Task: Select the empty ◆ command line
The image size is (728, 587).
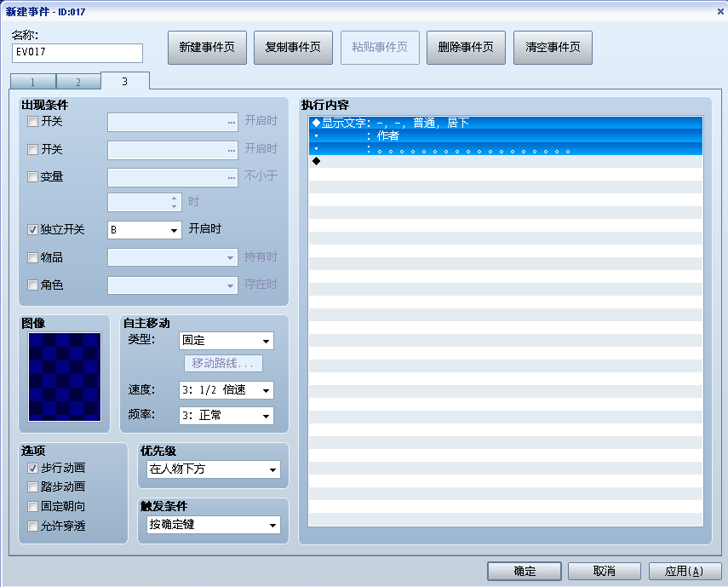Action: click(506, 161)
